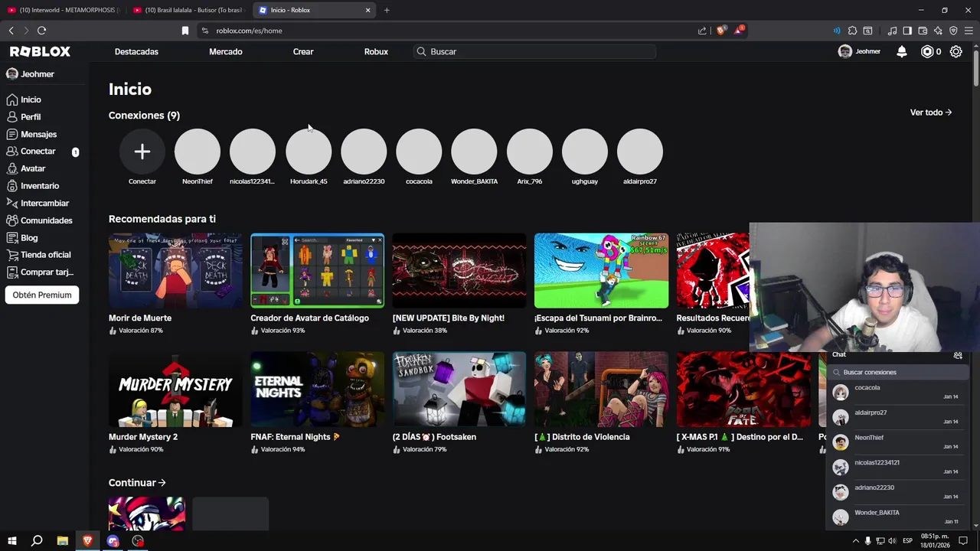Click the Brave Rewards triangle icon

pos(739,31)
